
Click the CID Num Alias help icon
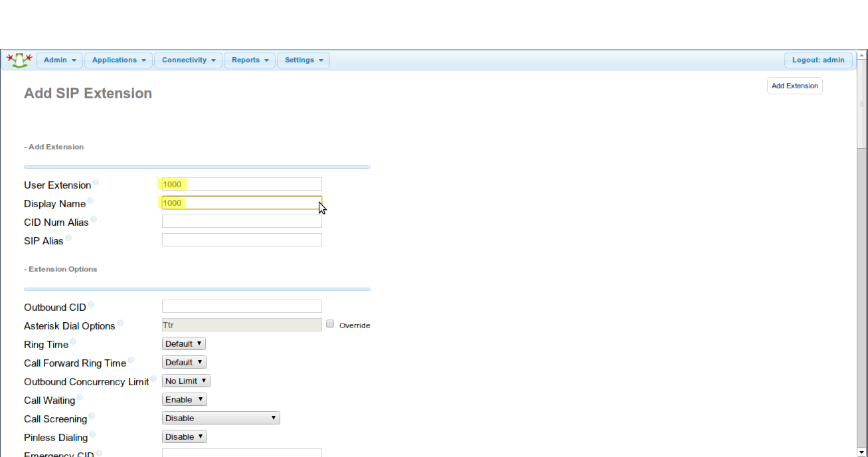94,218
